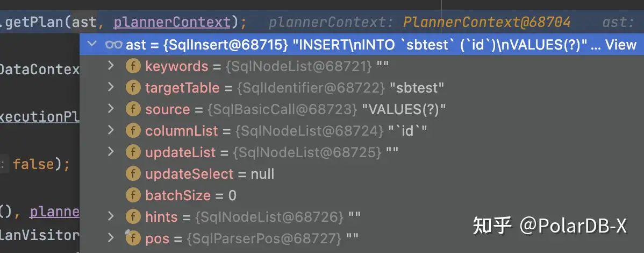Collapse the ast root node

pyautogui.click(x=92, y=44)
